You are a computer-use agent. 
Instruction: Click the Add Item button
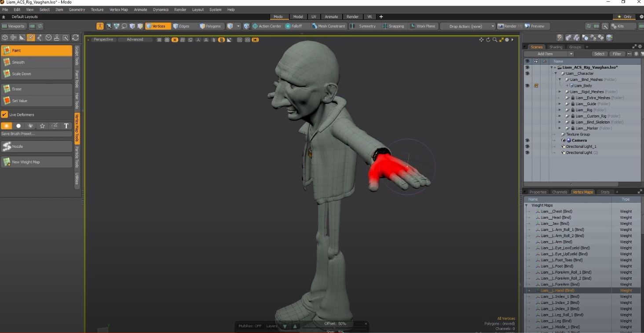tap(549, 54)
